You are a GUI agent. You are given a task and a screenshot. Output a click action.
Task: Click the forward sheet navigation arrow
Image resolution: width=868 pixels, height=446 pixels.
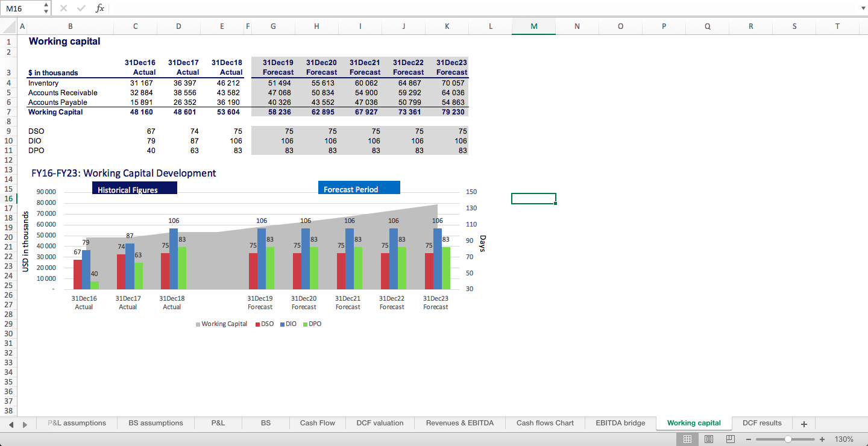[x=24, y=424]
